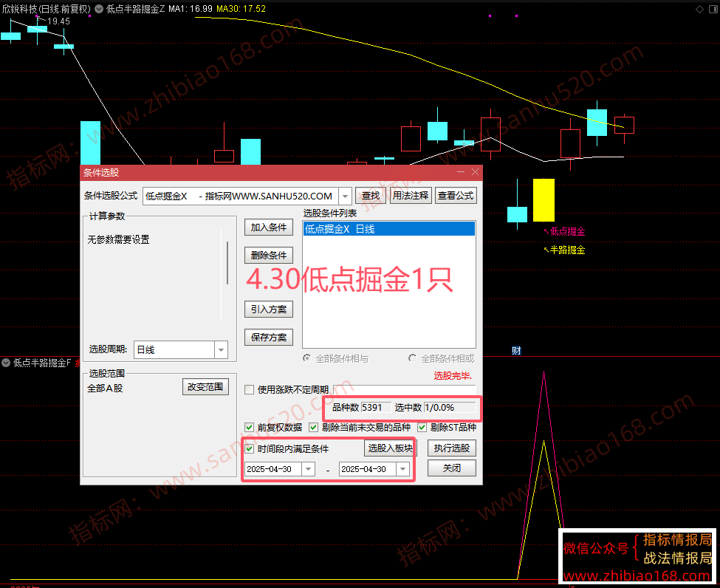Click 执行选股 button
Image resolution: width=720 pixels, height=588 pixels.
point(452,448)
